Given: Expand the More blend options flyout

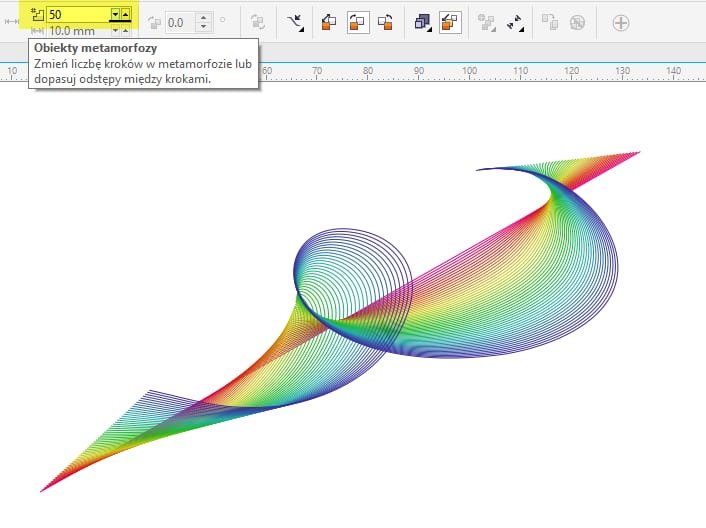Looking at the screenshot, I should (x=487, y=21).
